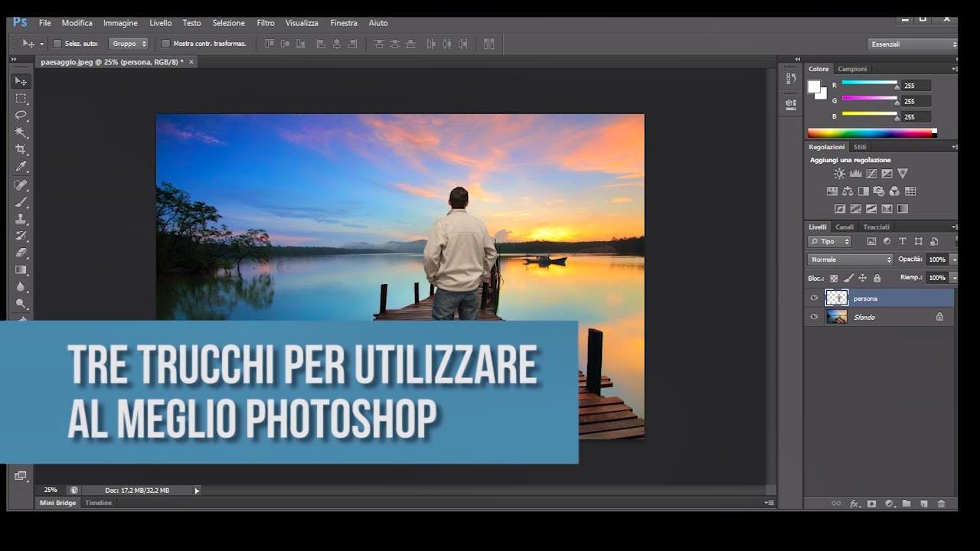Select the Healing Brush tool
This screenshot has height=551, width=980.
click(x=21, y=185)
